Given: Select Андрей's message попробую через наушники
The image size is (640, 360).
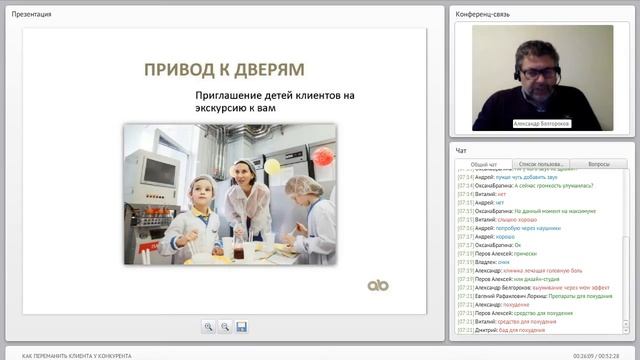Looking at the screenshot, I should coord(509,228).
